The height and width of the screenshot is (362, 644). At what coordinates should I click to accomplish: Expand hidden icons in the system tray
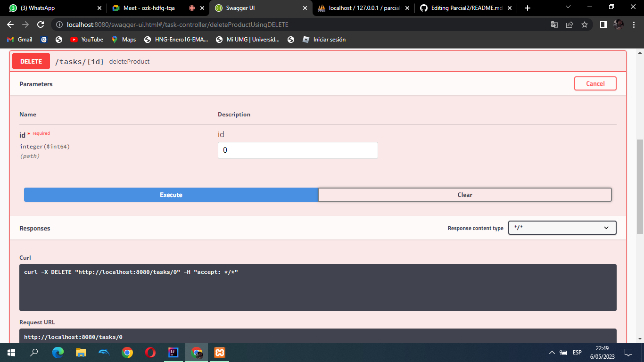tap(551, 352)
